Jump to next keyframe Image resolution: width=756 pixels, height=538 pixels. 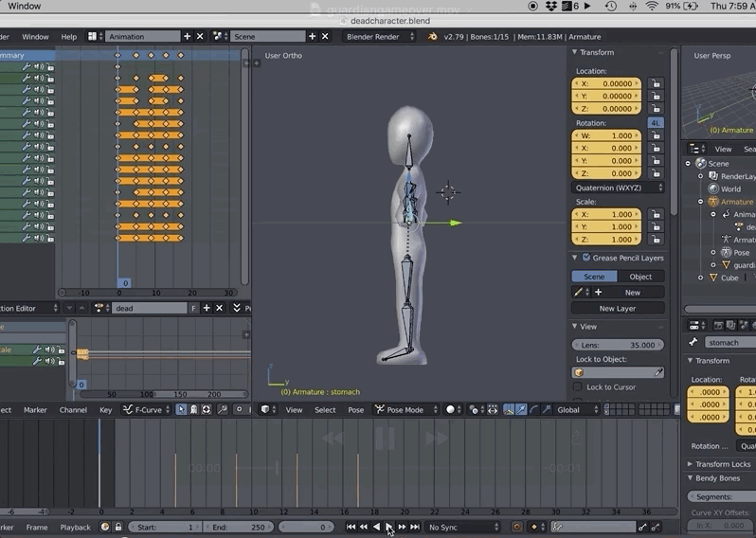402,528
